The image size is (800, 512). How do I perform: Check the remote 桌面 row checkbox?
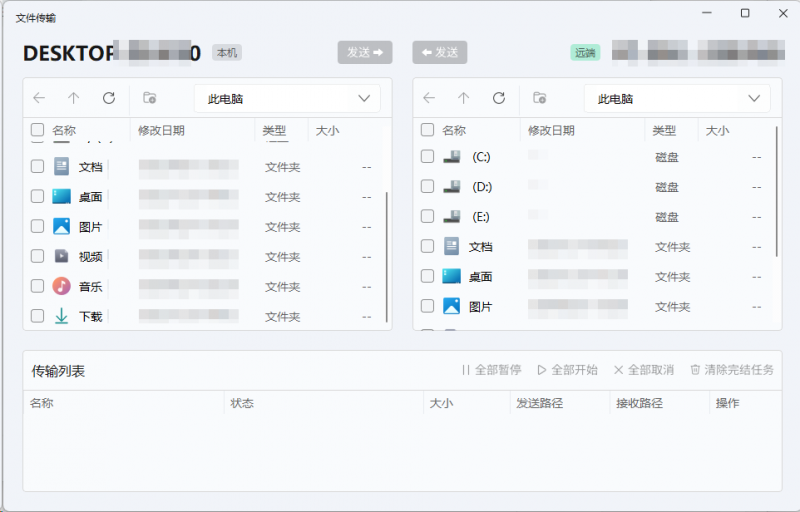point(427,276)
